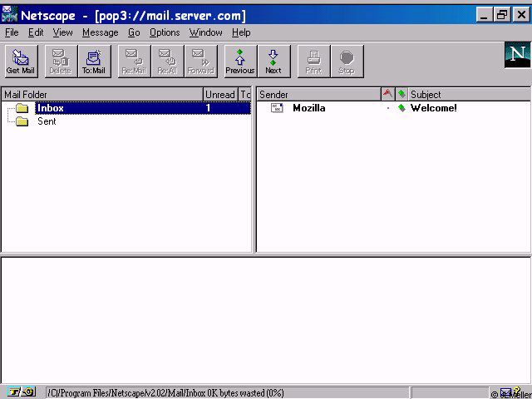Minimize the Netscape window
Screen dimensions: 532x399
[485, 15]
